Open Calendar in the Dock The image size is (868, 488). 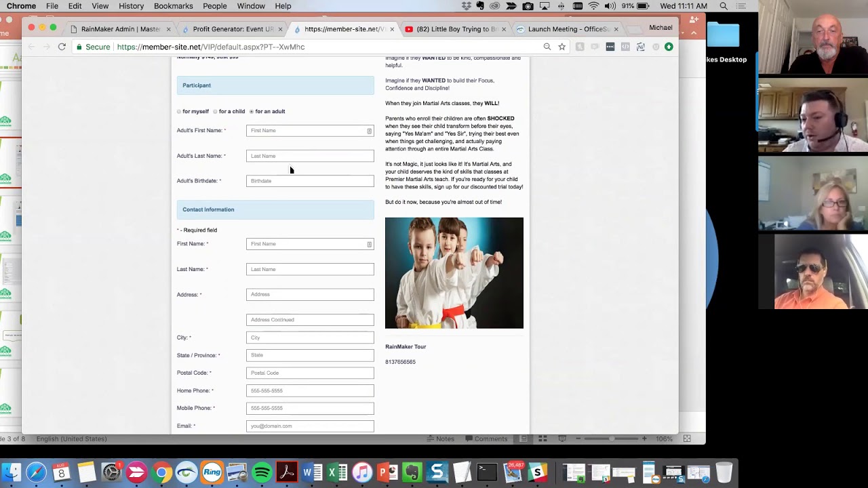tap(62, 472)
